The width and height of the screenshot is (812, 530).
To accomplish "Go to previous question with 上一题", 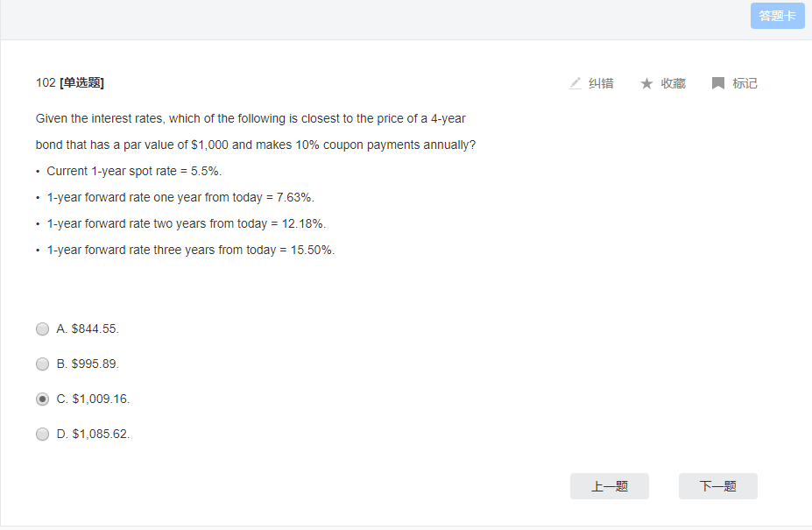I will (x=610, y=486).
